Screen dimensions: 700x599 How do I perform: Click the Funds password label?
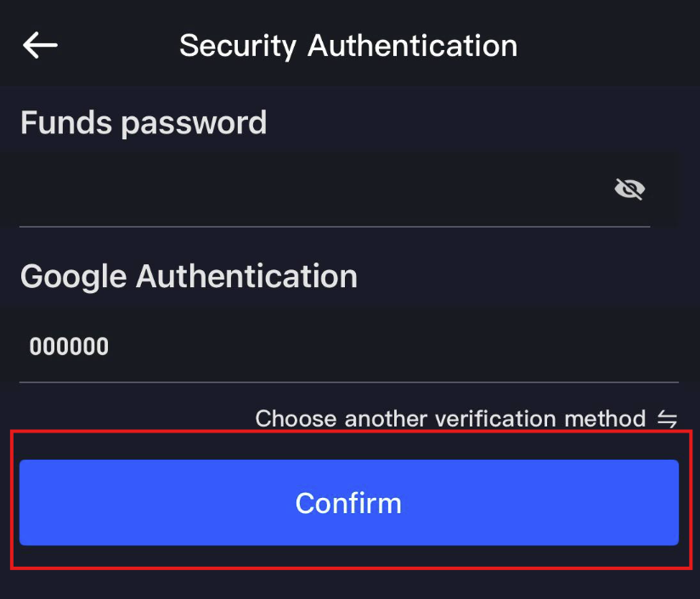pyautogui.click(x=144, y=123)
